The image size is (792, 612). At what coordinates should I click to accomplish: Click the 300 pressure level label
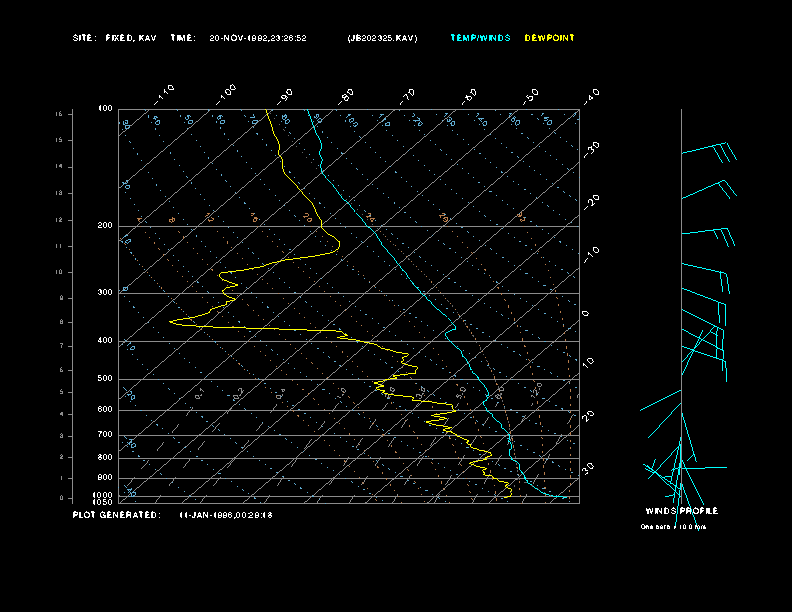point(105,293)
